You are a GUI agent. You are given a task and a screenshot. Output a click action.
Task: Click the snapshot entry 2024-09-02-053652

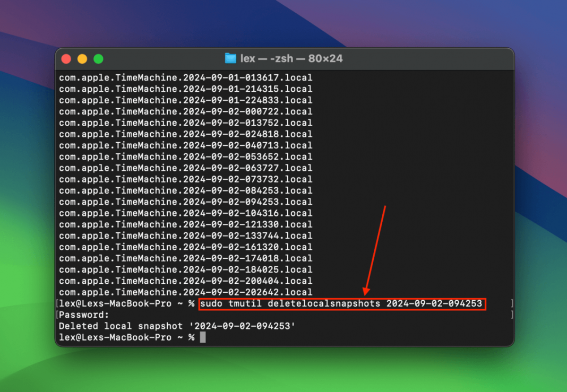pos(185,156)
